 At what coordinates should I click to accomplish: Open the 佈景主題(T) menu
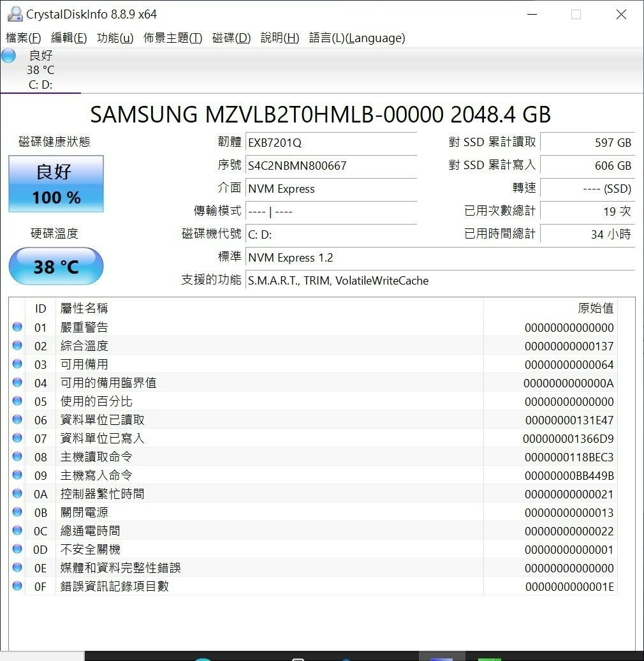point(173,38)
